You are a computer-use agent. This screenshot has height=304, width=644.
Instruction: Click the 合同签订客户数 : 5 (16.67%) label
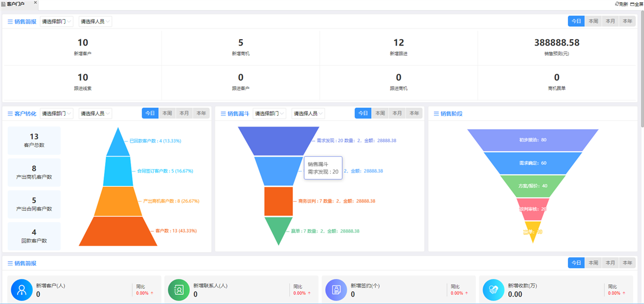pos(165,171)
